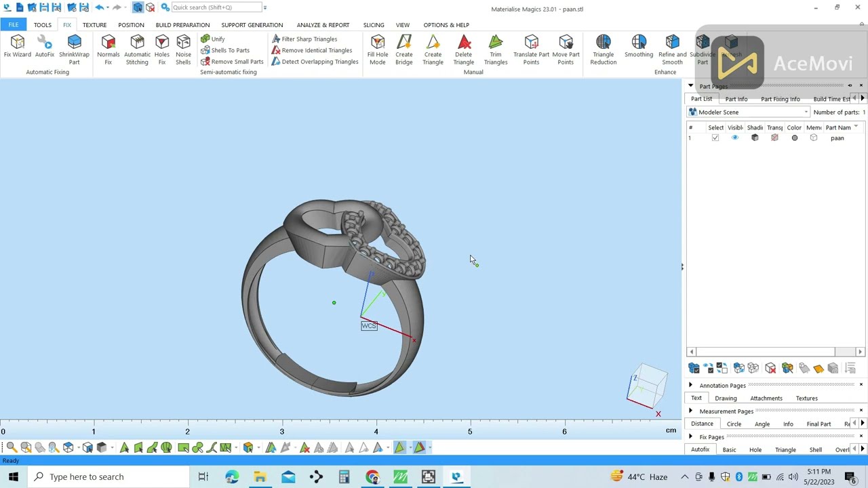Open the Part Info tab
The image size is (868, 488).
pos(736,99)
